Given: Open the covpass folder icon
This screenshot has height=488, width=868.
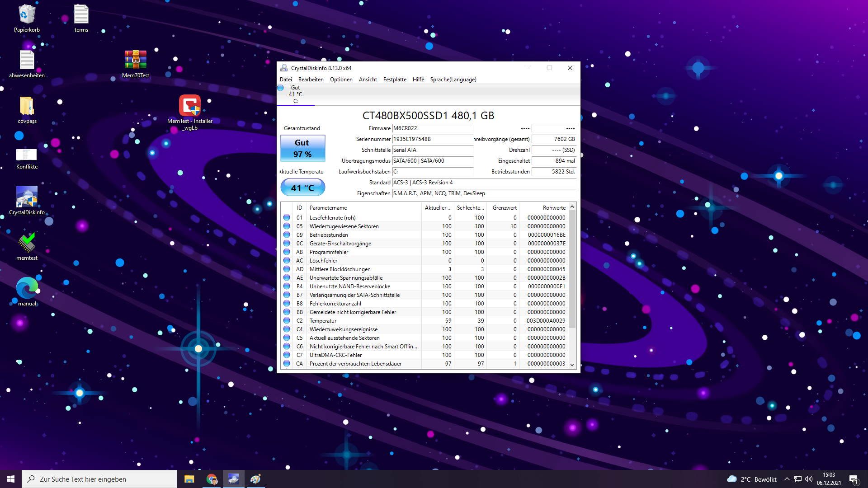Looking at the screenshot, I should click(27, 107).
